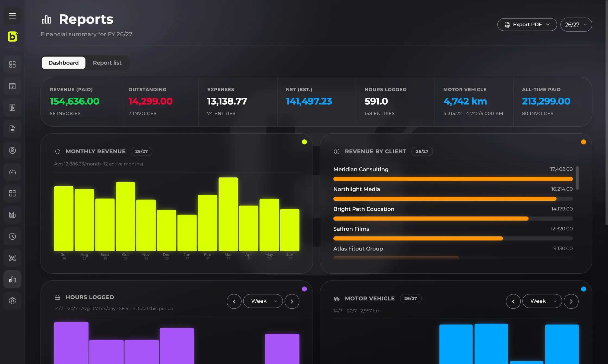Click the Hours Logged 591.0 value
The height and width of the screenshot is (364, 608).
tap(376, 101)
